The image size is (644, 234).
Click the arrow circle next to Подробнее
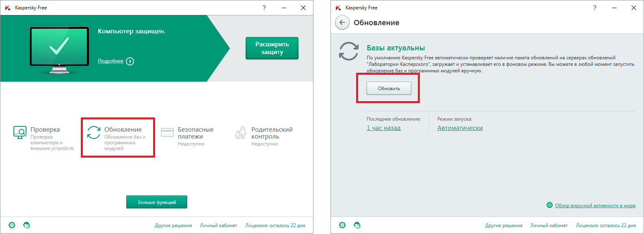(130, 61)
